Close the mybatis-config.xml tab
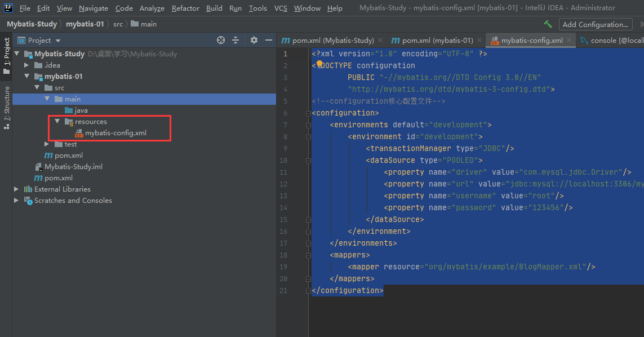644x337 pixels. pyautogui.click(x=569, y=40)
